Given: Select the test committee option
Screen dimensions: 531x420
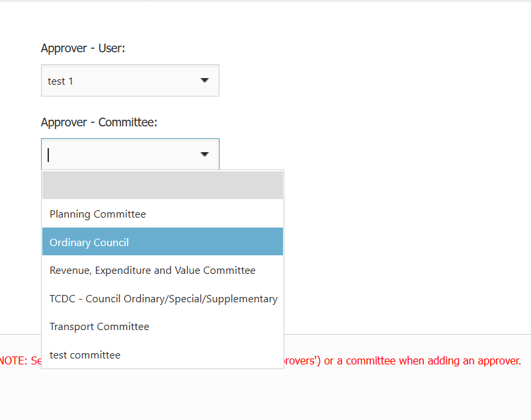Looking at the screenshot, I should [85, 355].
